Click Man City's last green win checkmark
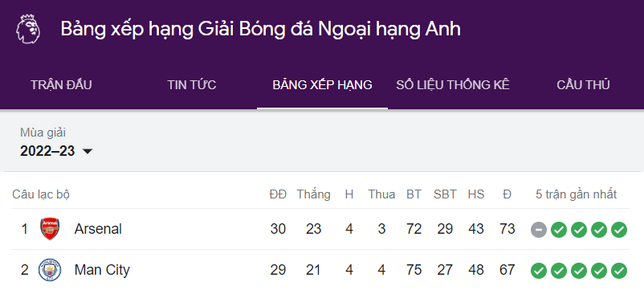Viewport: 644px width, 290px height. (619, 270)
